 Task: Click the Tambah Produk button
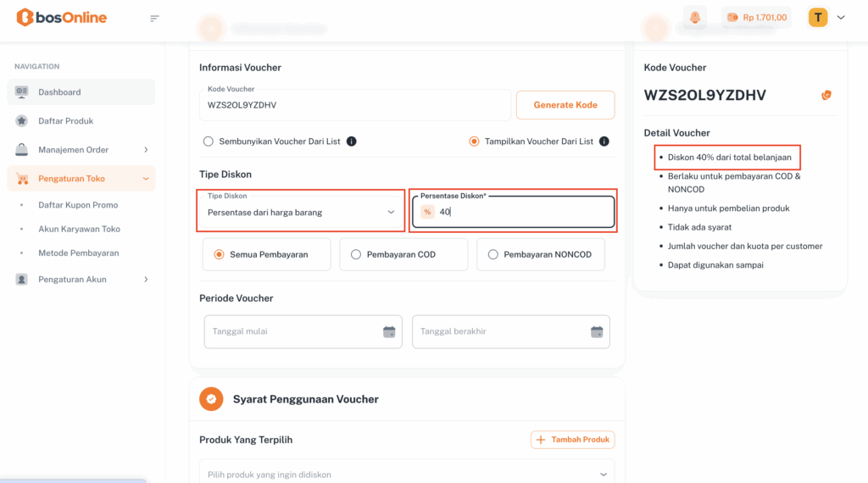[x=573, y=440]
